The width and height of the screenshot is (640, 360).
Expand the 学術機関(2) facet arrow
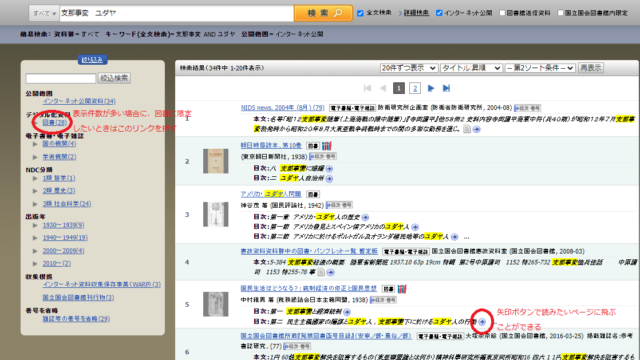(x=35, y=157)
